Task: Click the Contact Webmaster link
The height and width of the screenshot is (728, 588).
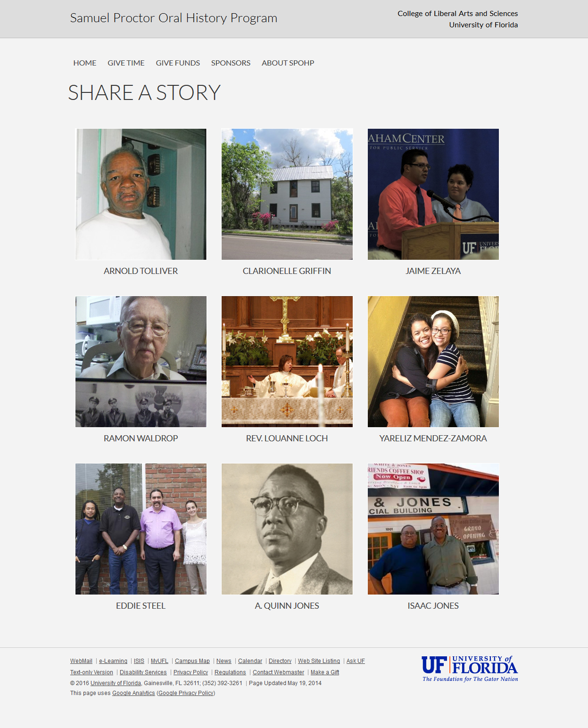Action: [x=278, y=672]
